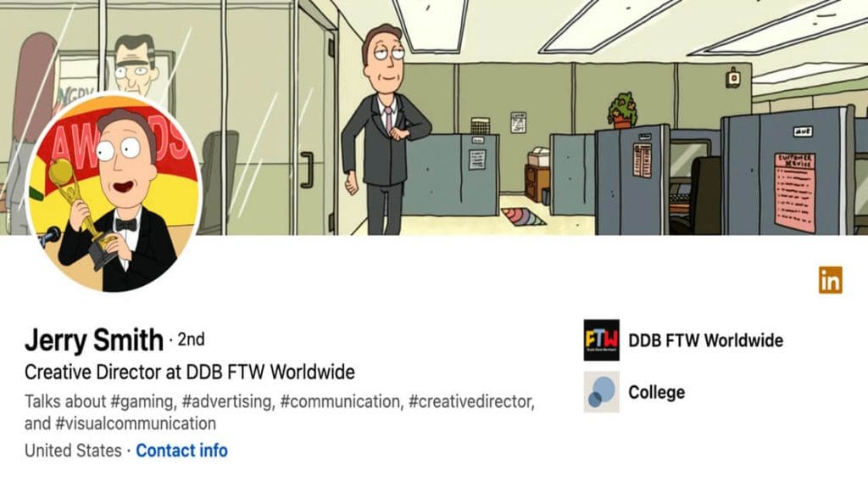Open Jerry Smith's circular profile photo
This screenshot has height=504, width=868.
point(114,193)
